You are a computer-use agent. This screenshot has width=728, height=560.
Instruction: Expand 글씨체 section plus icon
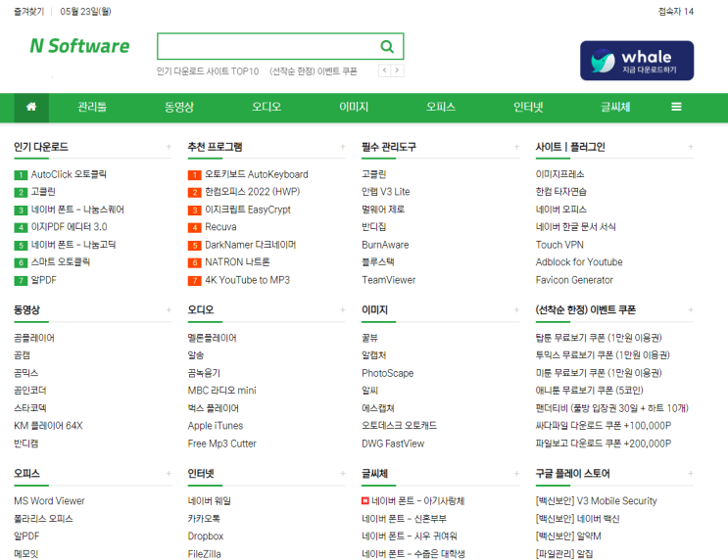coord(516,474)
